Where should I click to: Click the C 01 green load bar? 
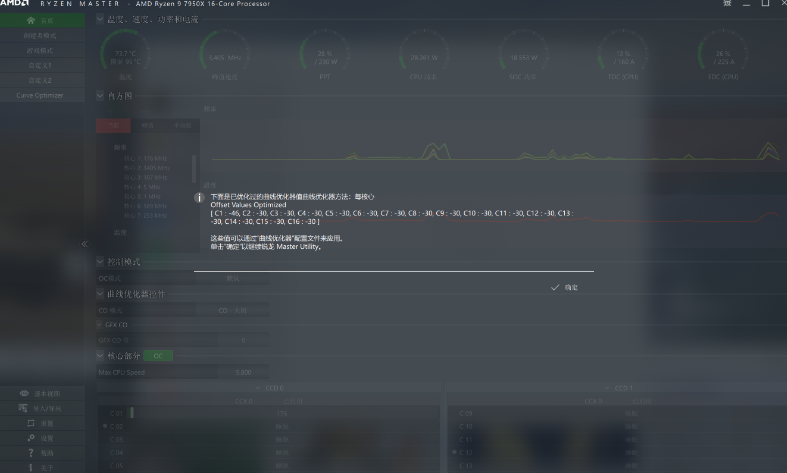click(132, 413)
